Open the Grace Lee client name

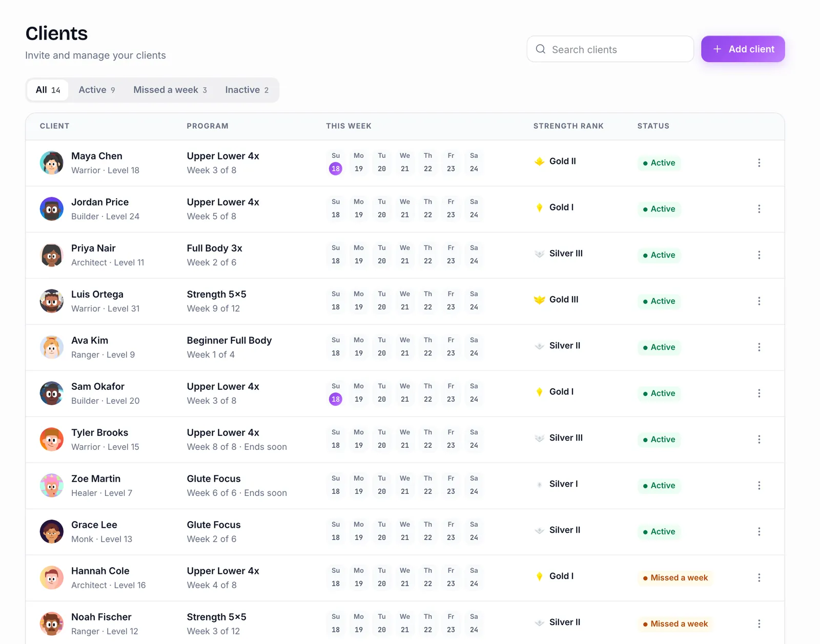[x=94, y=525]
